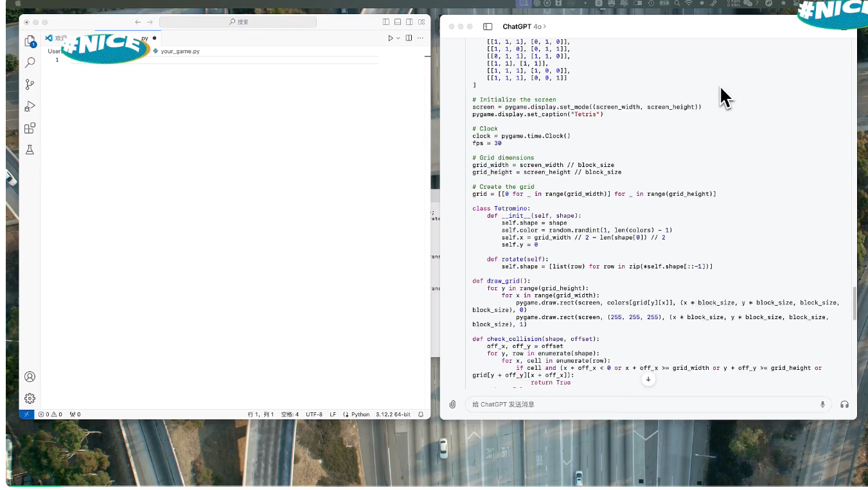Screen dimensions: 868x490
Task: Open the Run and Debug view
Action: click(30, 107)
